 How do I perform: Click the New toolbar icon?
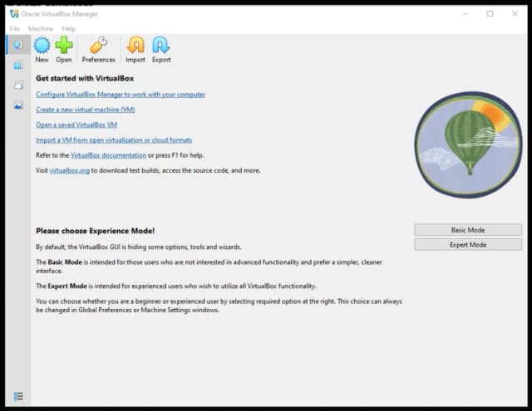coord(42,45)
